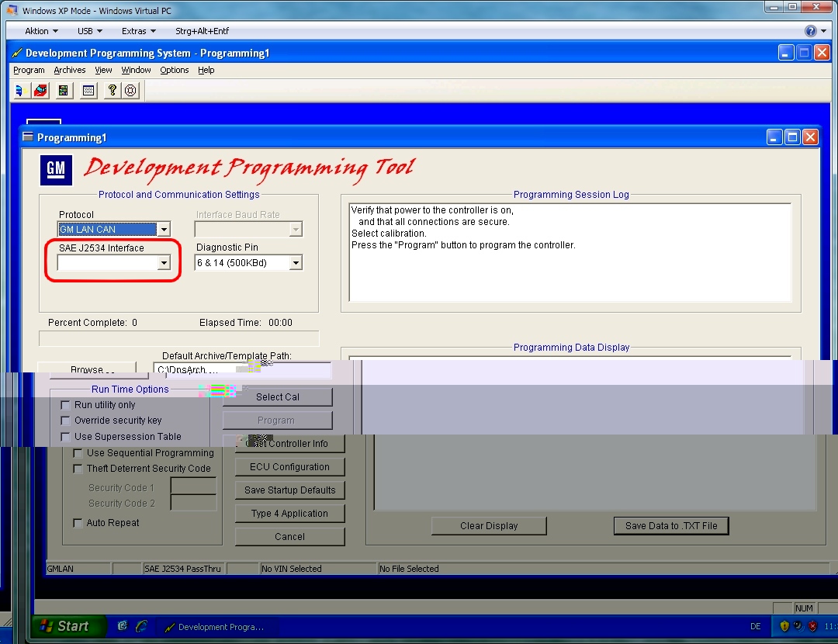Click the red security alert tray icon
The height and width of the screenshot is (644, 838).
click(x=812, y=626)
